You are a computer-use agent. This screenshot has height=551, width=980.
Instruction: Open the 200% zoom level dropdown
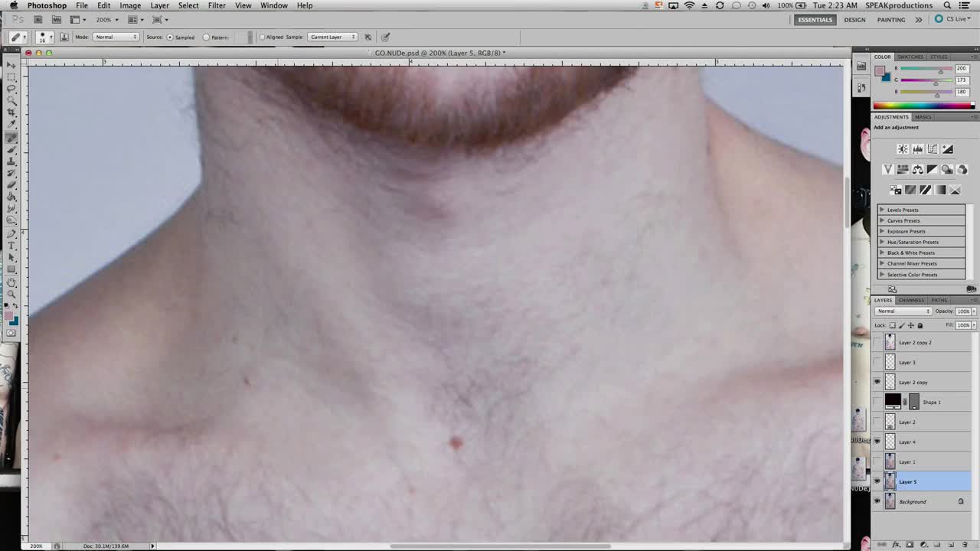[x=106, y=19]
